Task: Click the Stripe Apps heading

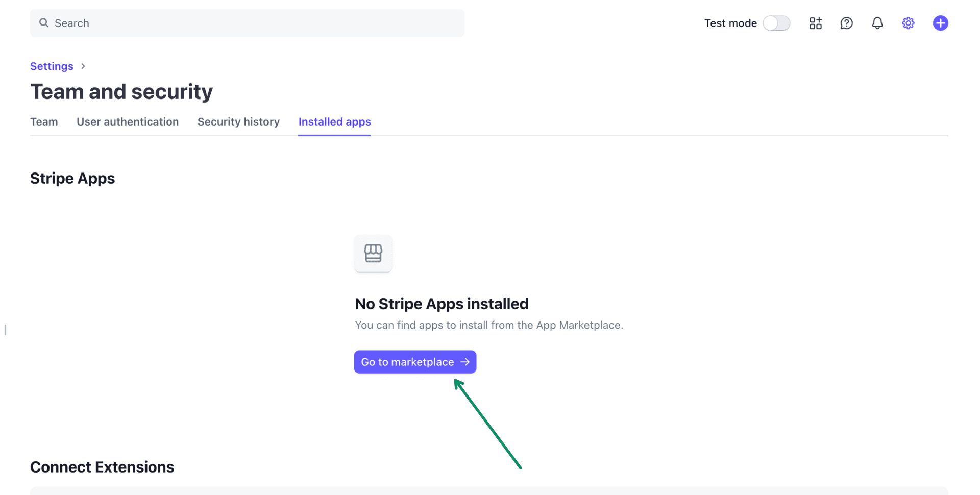Action: pos(72,178)
